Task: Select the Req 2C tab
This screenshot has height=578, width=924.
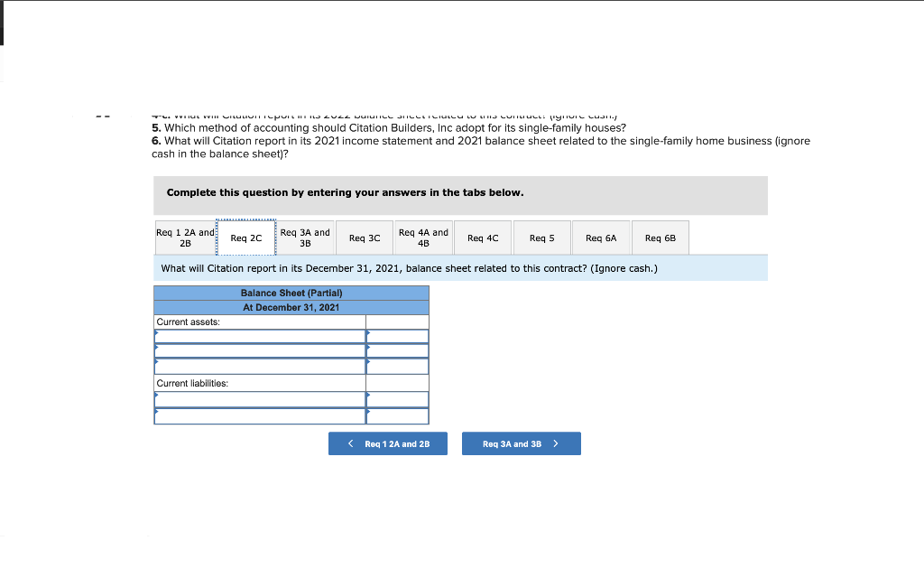Action: 246,238
